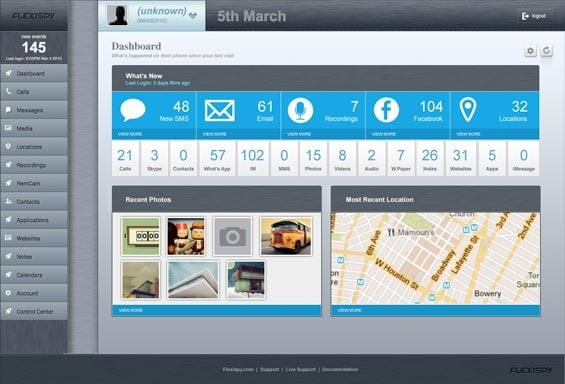The width and height of the screenshot is (565, 384).
Task: Click View More under Email
Action: [214, 134]
